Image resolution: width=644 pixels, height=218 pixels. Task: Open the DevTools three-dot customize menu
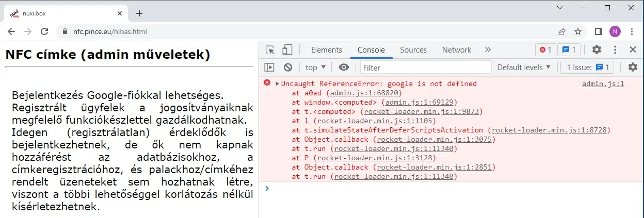(615, 50)
